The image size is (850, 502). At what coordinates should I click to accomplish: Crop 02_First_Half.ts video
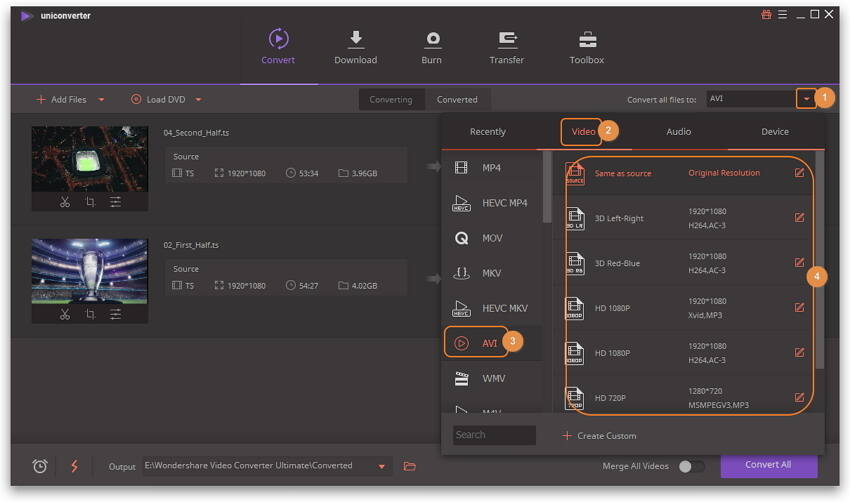[x=90, y=314]
